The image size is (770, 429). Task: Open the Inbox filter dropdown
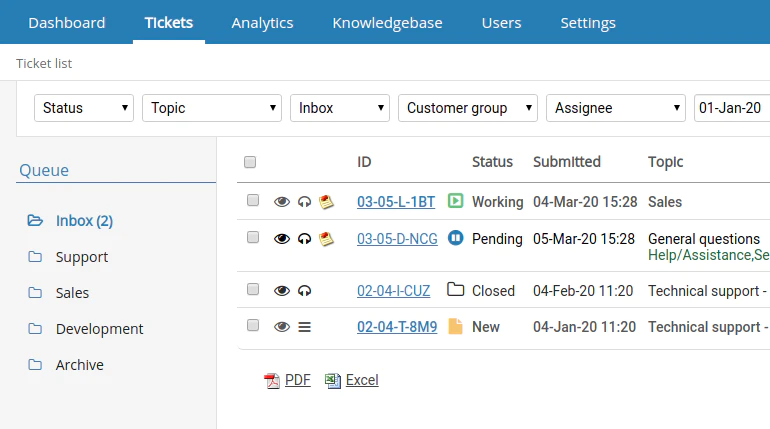(340, 108)
